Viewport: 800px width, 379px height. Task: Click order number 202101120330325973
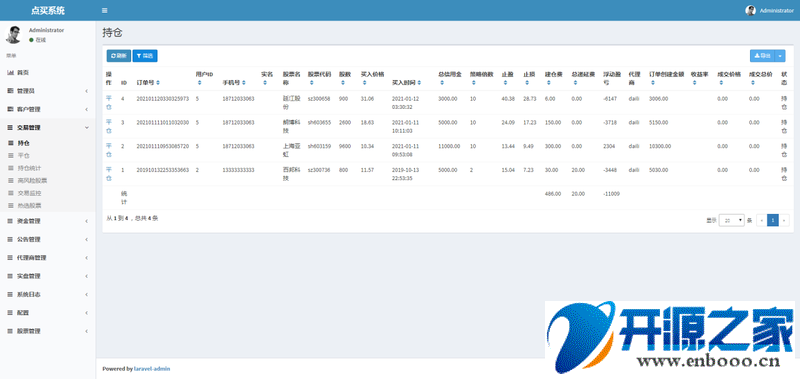tap(163, 98)
